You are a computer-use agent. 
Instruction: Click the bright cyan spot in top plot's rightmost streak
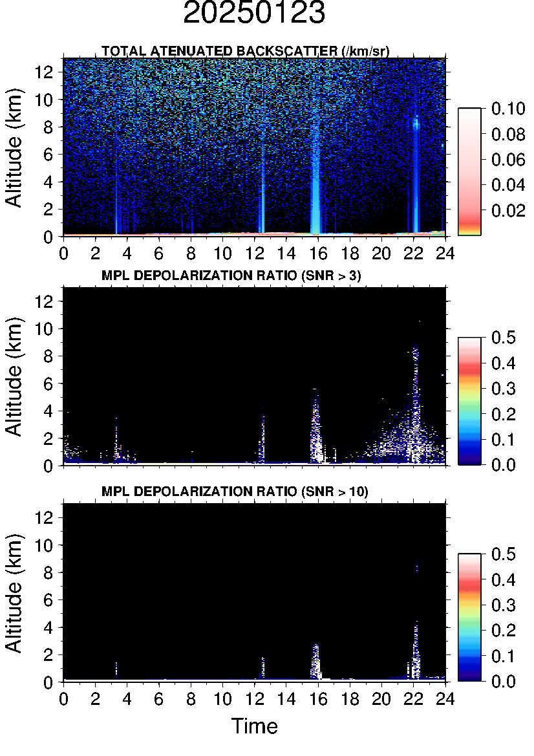tap(416, 122)
